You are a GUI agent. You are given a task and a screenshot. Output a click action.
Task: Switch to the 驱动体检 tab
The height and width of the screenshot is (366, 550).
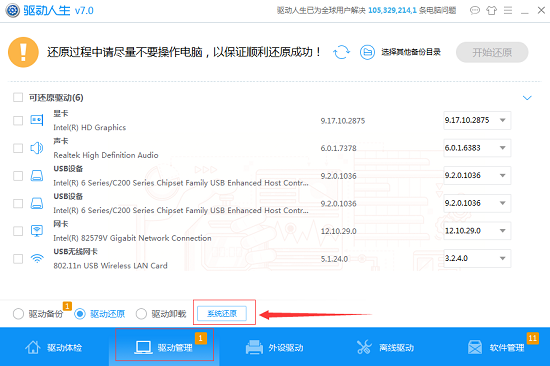point(54,347)
